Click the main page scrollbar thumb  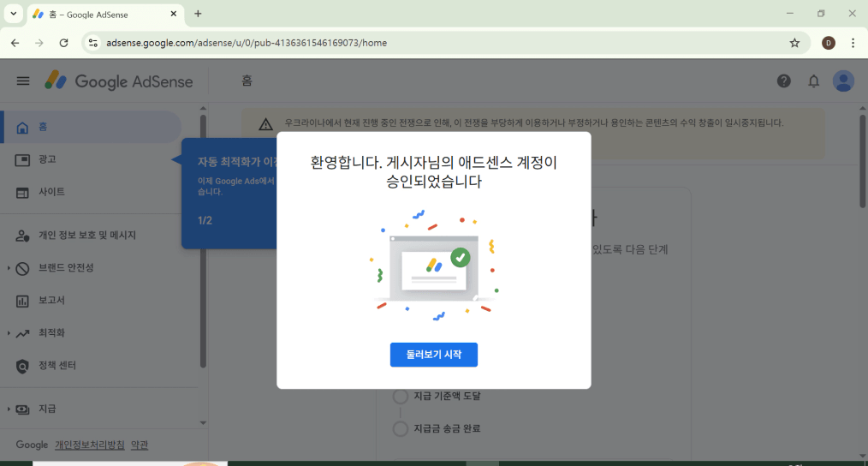coord(863,161)
